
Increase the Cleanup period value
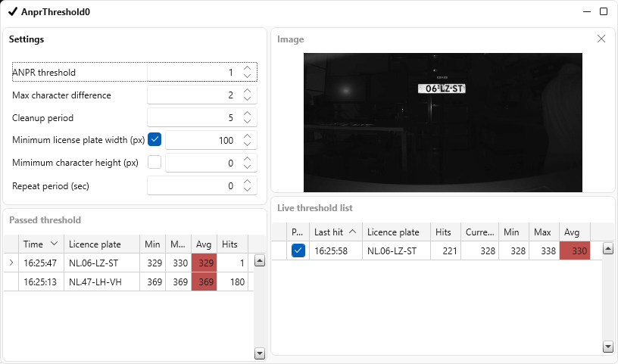(247, 114)
